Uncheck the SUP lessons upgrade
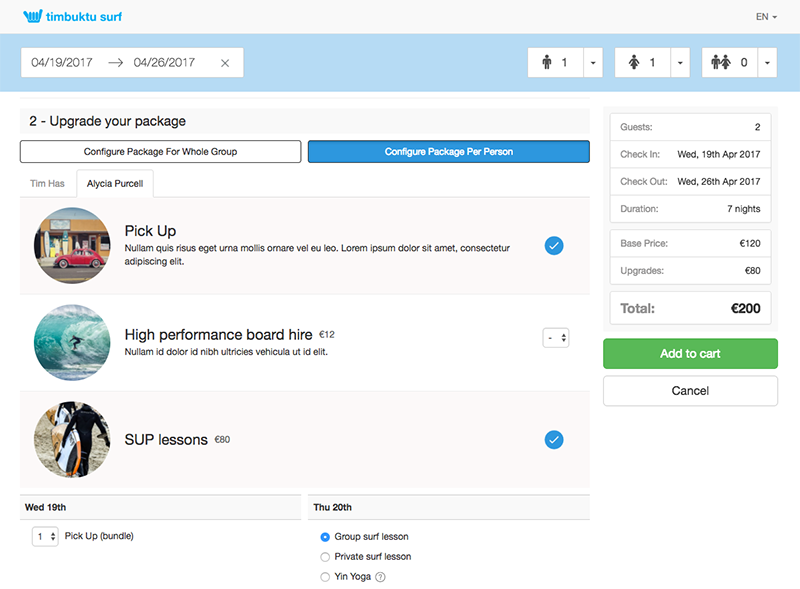Viewport: 800px width, 589px height. point(554,439)
